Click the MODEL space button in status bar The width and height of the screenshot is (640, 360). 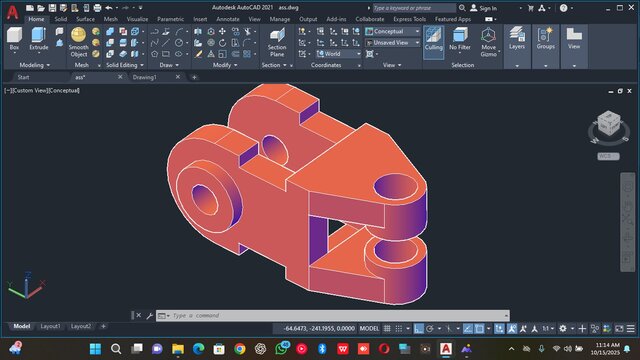coord(369,329)
